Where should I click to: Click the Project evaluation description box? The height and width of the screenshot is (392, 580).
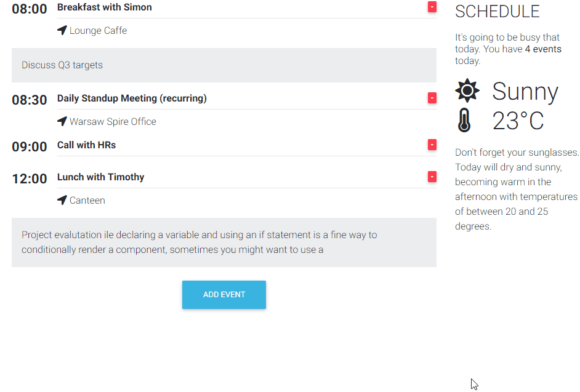[224, 242]
